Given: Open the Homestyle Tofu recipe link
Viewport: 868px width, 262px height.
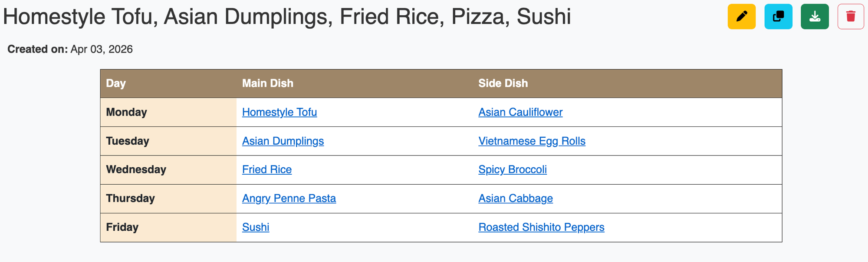Looking at the screenshot, I should [x=279, y=112].
